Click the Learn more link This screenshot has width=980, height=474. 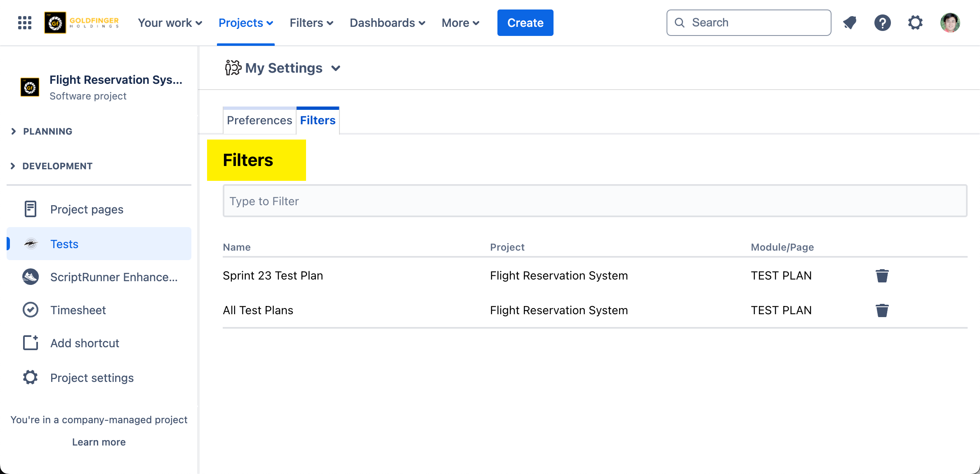click(99, 442)
